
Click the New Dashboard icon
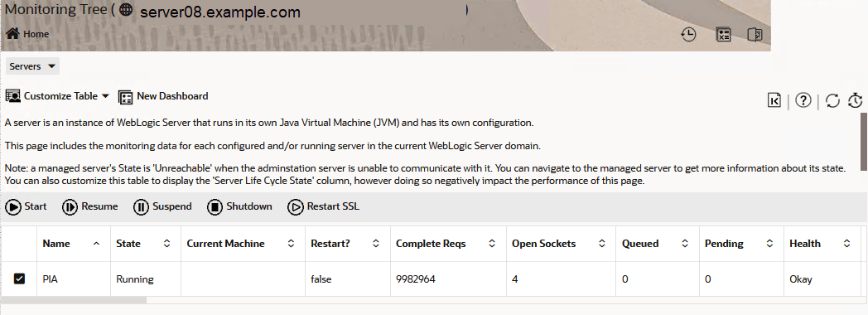coord(126,97)
